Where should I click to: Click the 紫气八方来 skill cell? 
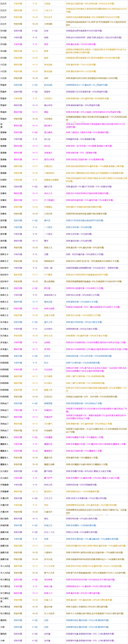coord(49,573)
